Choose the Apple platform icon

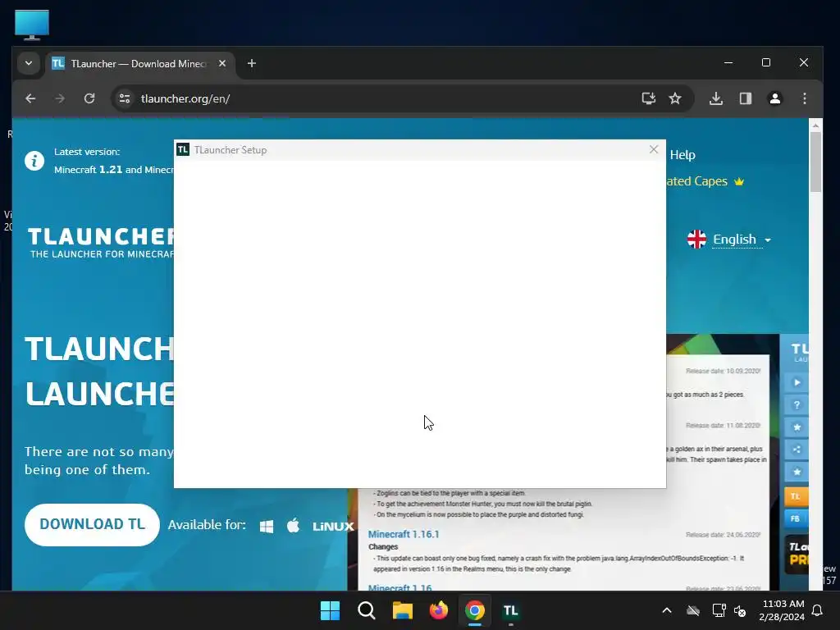point(293,526)
